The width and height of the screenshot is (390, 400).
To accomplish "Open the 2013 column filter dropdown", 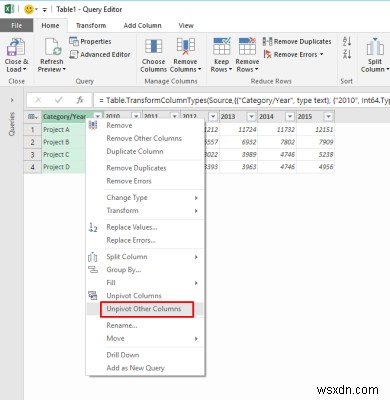I will point(251,116).
